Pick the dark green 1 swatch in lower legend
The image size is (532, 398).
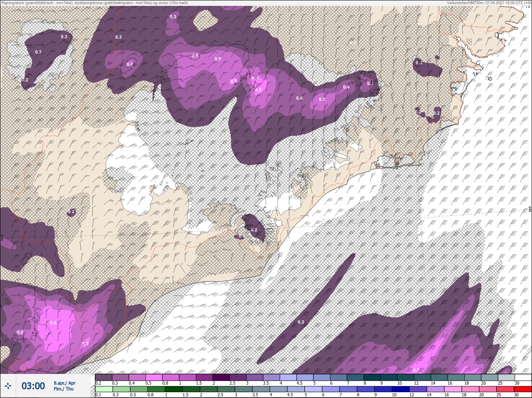pos(174,389)
